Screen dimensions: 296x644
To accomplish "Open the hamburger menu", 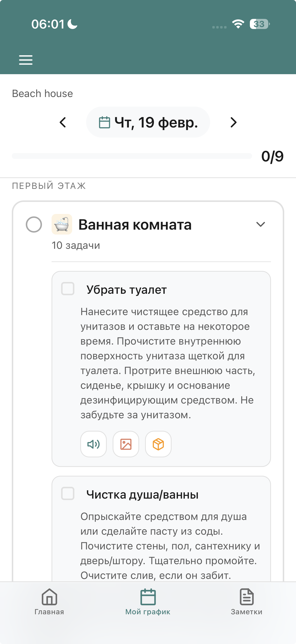I will [26, 60].
